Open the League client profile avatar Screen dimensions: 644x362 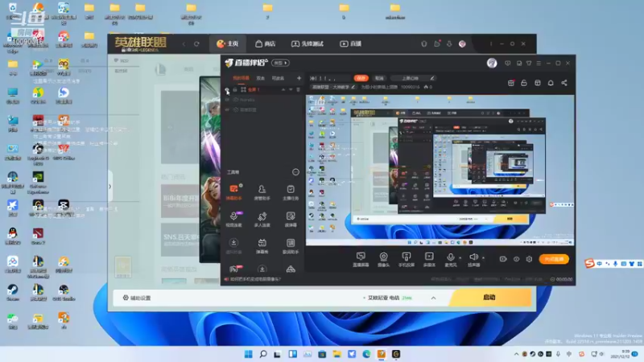click(x=462, y=44)
